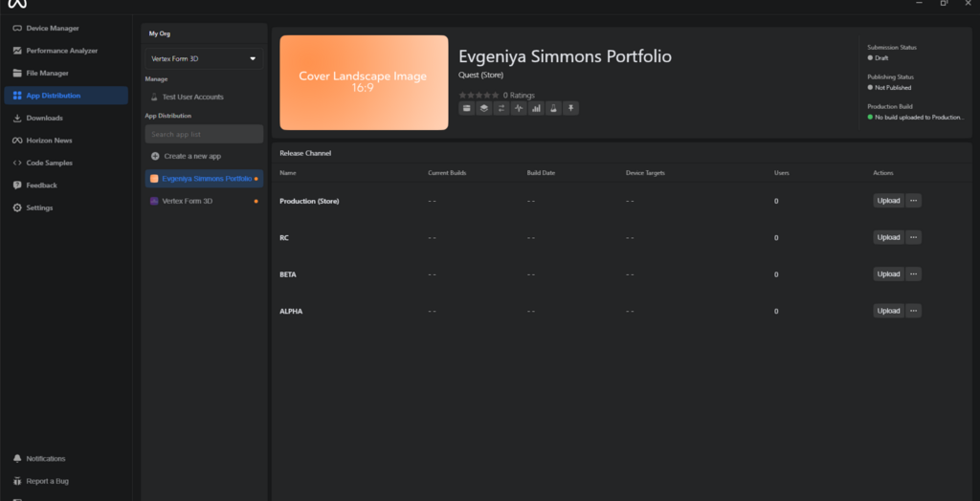The height and width of the screenshot is (501, 980).
Task: Click Create a new app
Action: click(x=191, y=156)
